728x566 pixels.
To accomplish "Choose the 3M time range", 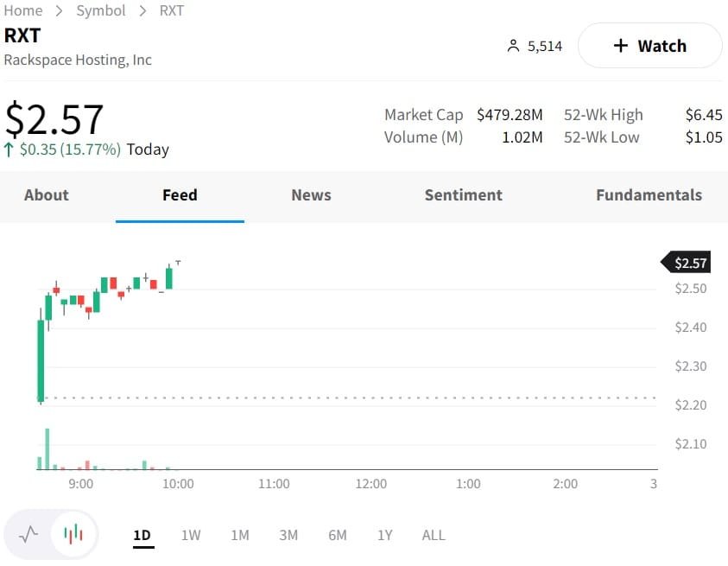I will coord(288,535).
